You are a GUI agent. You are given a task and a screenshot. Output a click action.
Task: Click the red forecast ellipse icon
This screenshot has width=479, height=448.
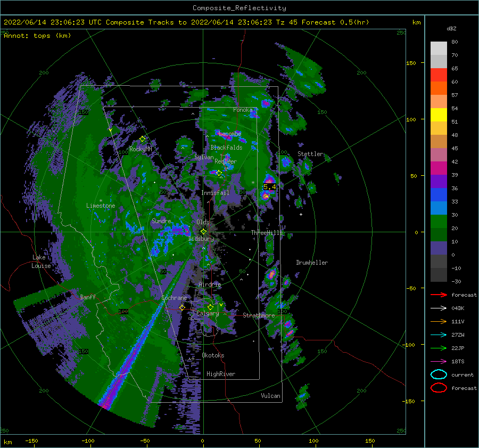(x=439, y=388)
